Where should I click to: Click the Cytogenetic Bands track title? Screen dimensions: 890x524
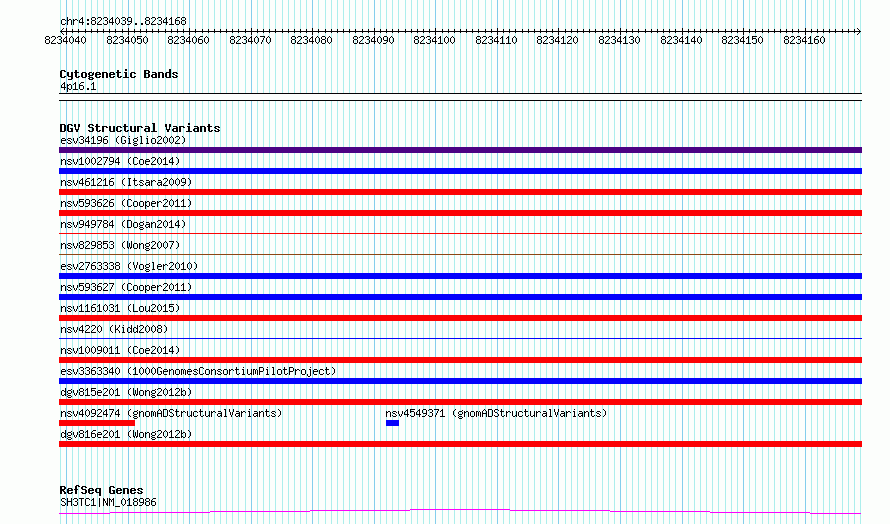tap(119, 74)
